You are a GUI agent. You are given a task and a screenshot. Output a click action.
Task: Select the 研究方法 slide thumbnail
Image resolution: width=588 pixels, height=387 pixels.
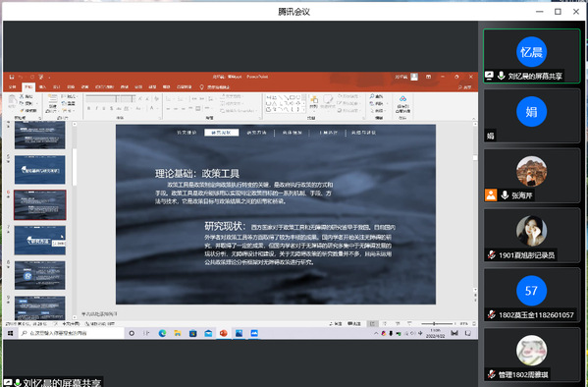(39, 241)
